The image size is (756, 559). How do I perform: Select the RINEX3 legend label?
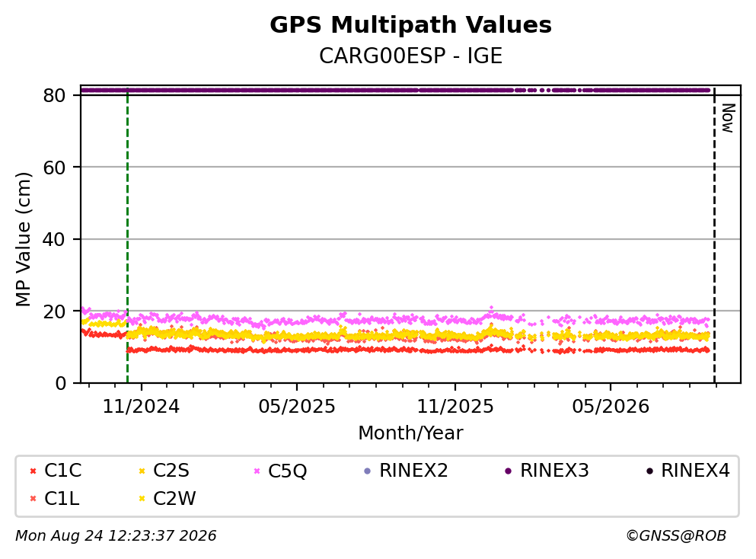pyautogui.click(x=554, y=470)
